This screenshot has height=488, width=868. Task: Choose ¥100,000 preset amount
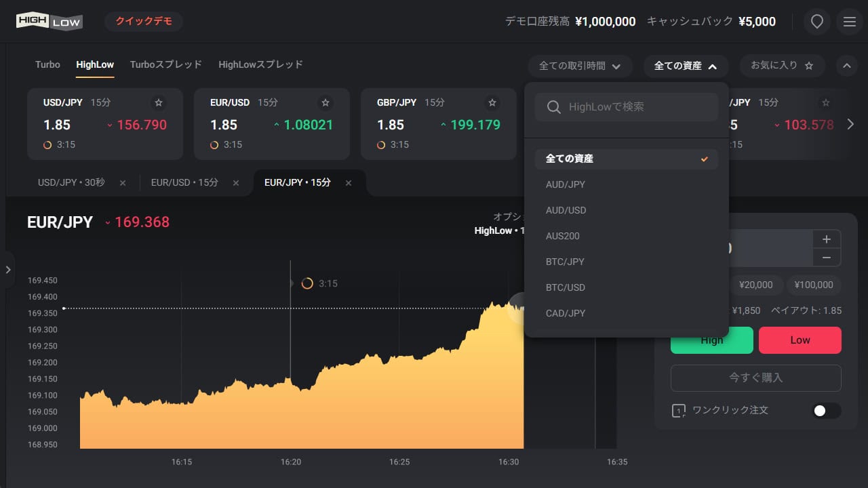click(x=814, y=285)
